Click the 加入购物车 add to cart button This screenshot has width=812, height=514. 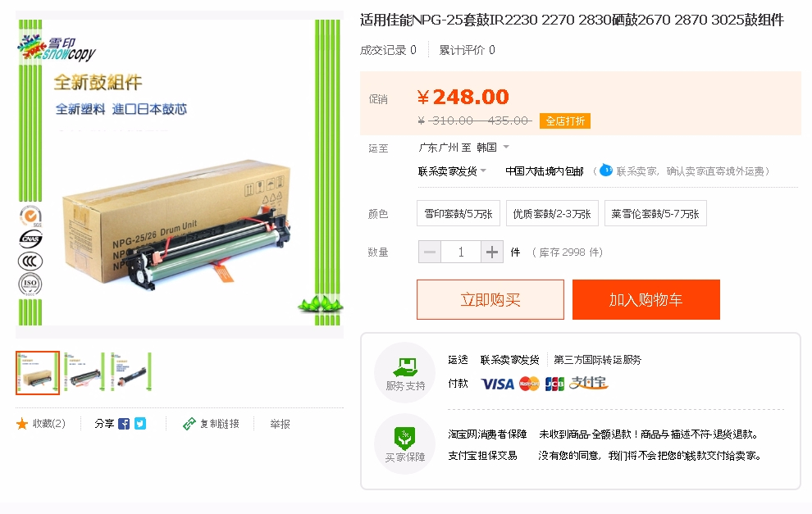click(x=646, y=300)
